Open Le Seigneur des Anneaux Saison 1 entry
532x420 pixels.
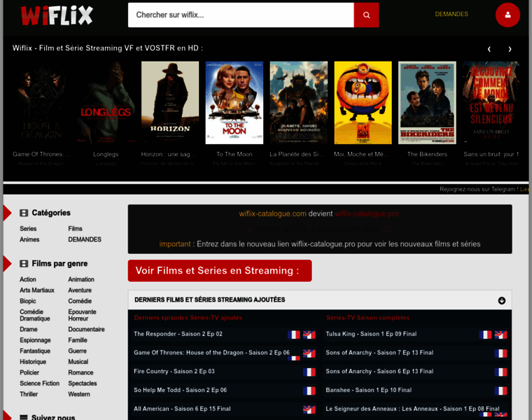[412, 409]
